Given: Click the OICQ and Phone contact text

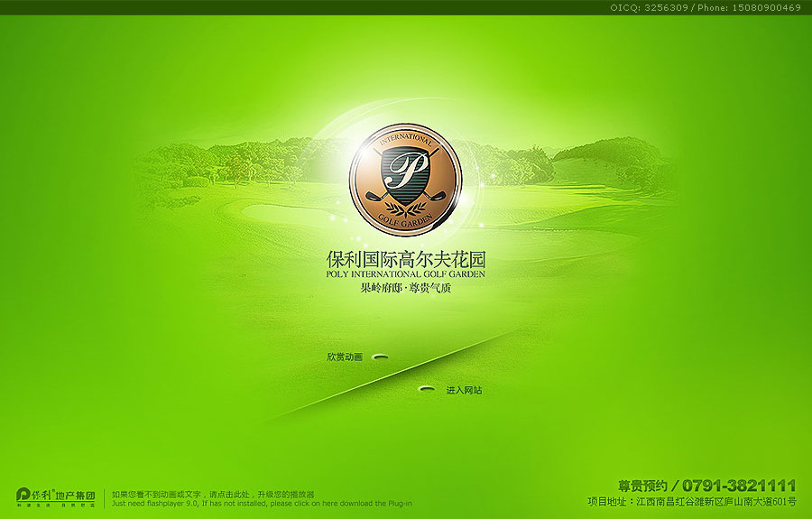Looking at the screenshot, I should point(706,7).
